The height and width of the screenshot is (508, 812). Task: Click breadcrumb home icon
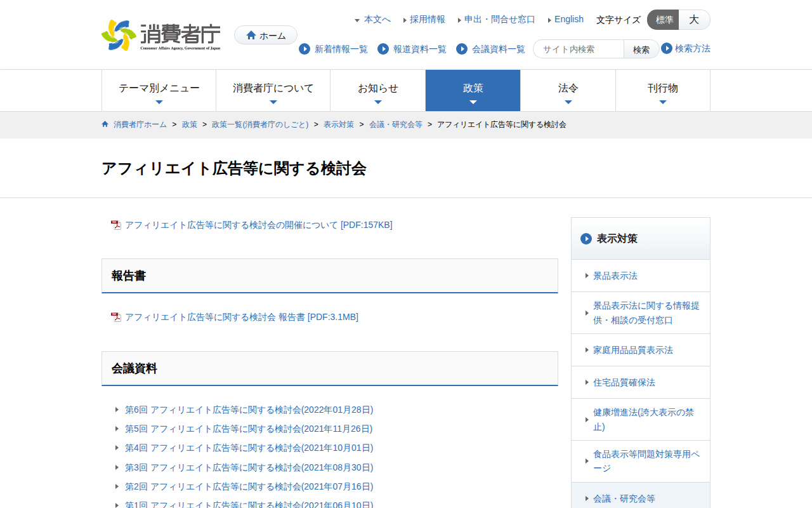(x=105, y=124)
